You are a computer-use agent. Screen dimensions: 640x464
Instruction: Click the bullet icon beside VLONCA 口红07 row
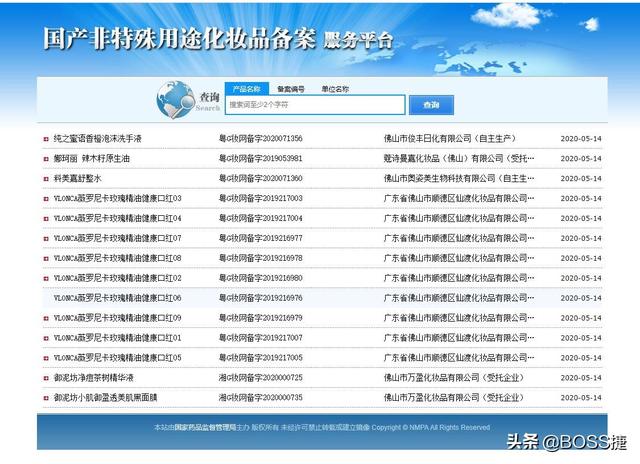(46, 239)
